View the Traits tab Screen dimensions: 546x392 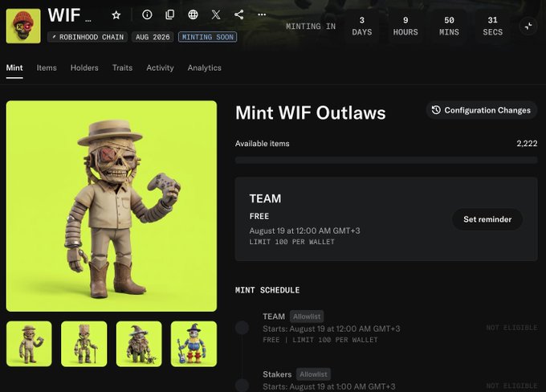tap(122, 68)
